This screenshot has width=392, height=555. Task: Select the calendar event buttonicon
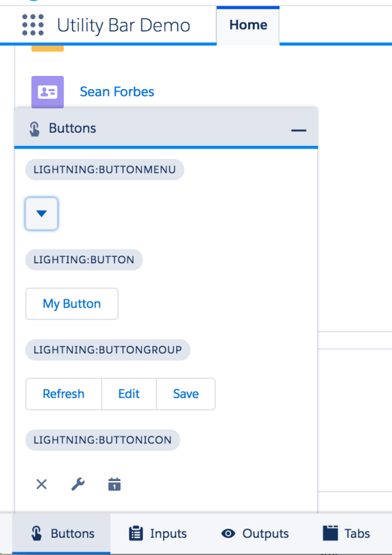point(114,484)
